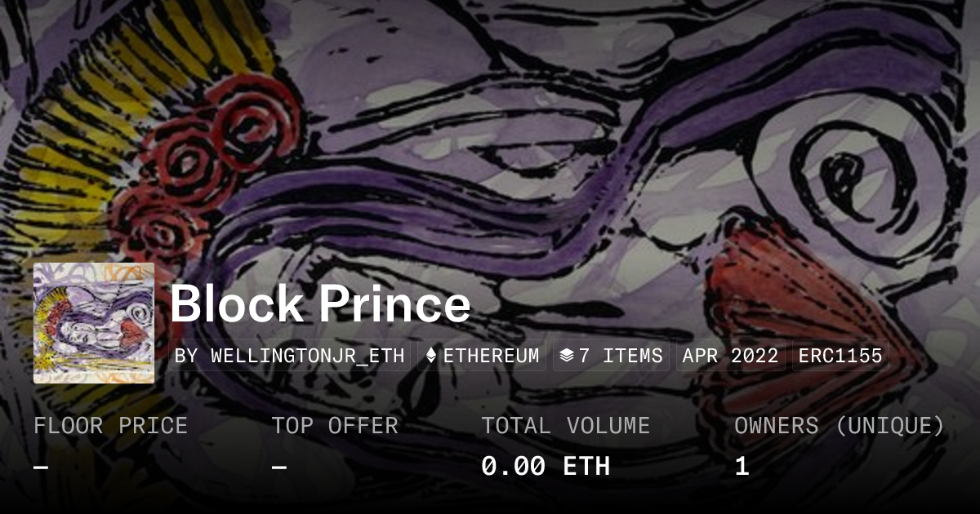Click the FLOOR PRICE label

tap(110, 426)
